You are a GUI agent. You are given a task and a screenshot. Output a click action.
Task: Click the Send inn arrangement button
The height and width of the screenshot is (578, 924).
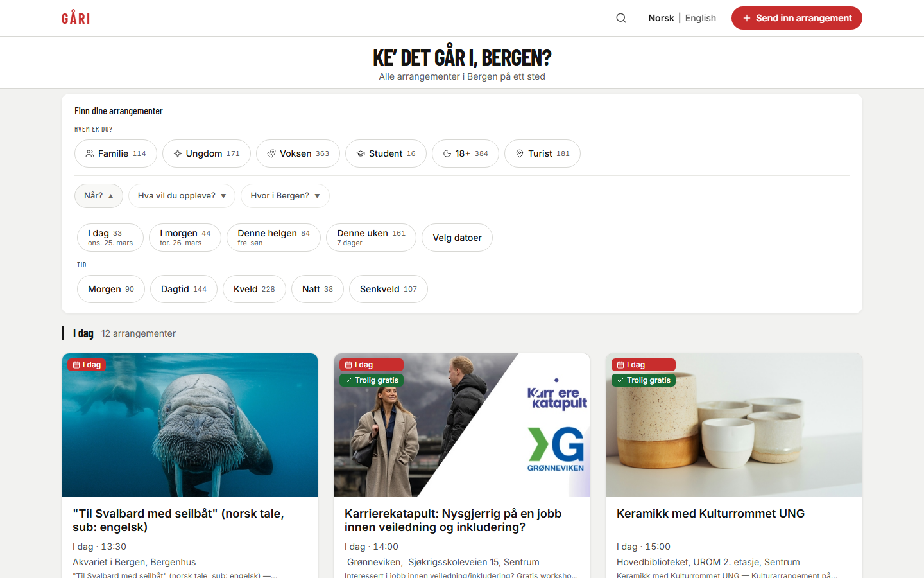click(x=796, y=17)
